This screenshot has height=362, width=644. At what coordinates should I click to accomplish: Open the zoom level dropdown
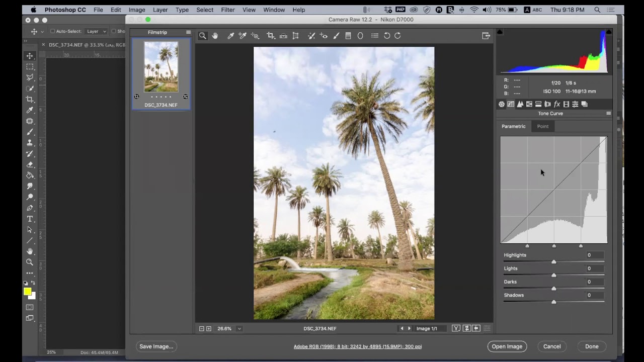click(x=239, y=329)
